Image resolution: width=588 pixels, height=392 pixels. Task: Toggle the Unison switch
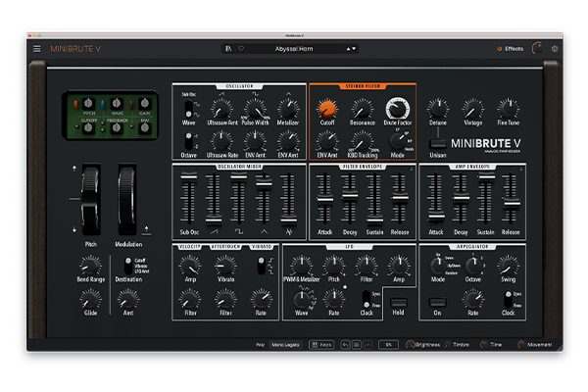coord(438,143)
